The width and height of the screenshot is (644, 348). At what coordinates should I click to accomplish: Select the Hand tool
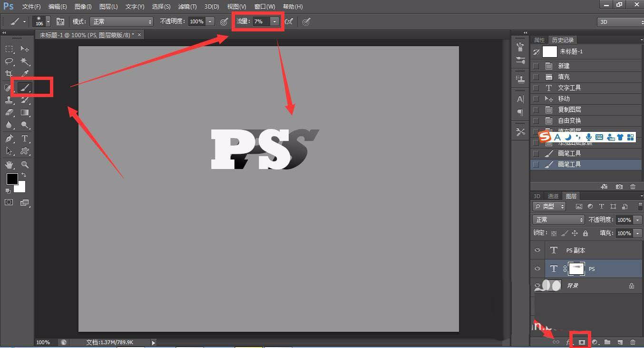pyautogui.click(x=9, y=165)
